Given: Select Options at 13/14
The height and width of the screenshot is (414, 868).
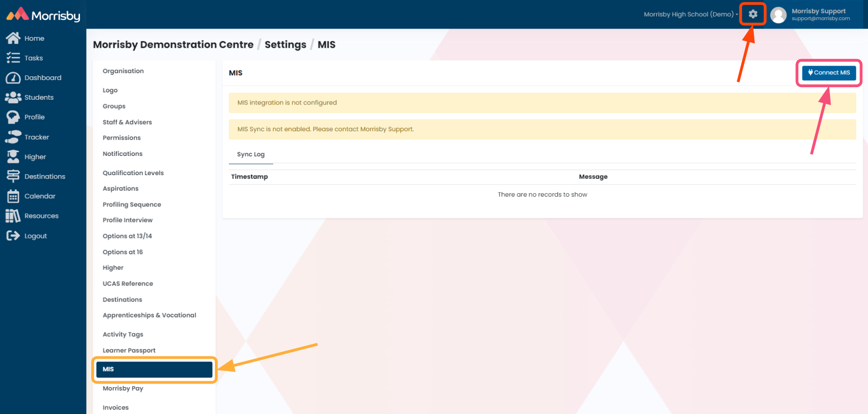Looking at the screenshot, I should pyautogui.click(x=127, y=236).
